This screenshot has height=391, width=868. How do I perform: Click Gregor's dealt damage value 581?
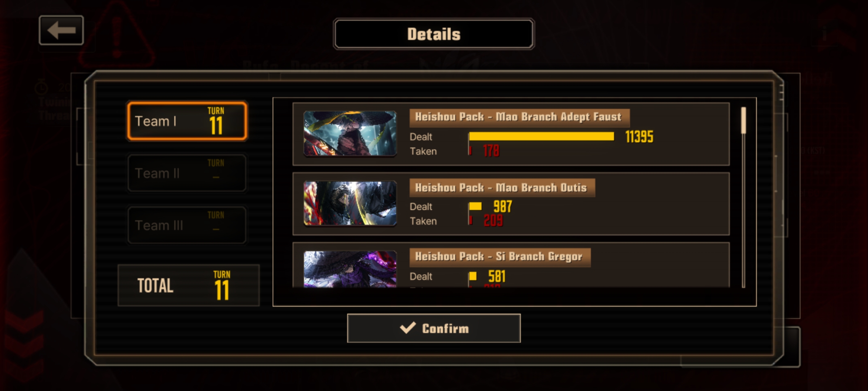pyautogui.click(x=497, y=277)
